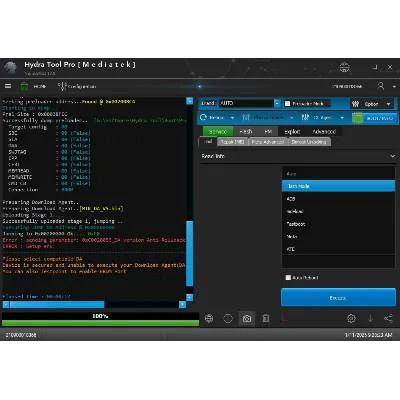Image resolution: width=400 pixels, height=400 pixels.
Task: Click the sliders icon next to Reboot
Action: (x=246, y=117)
